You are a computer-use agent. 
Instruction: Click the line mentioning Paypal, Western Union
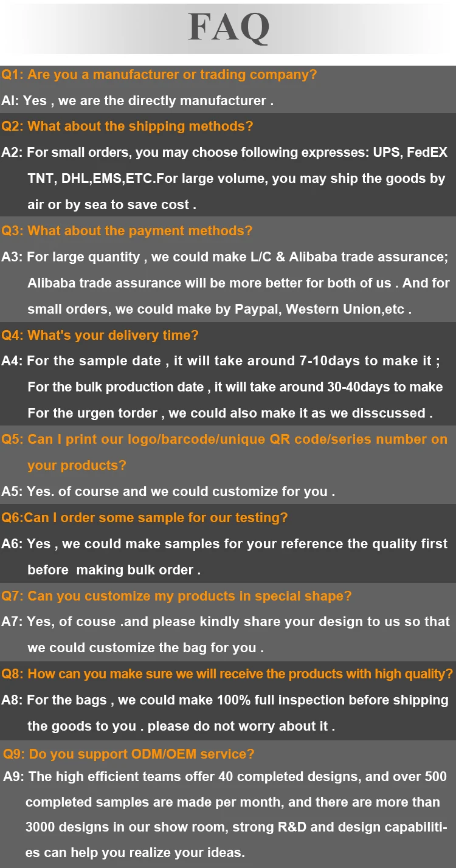pos(219,309)
